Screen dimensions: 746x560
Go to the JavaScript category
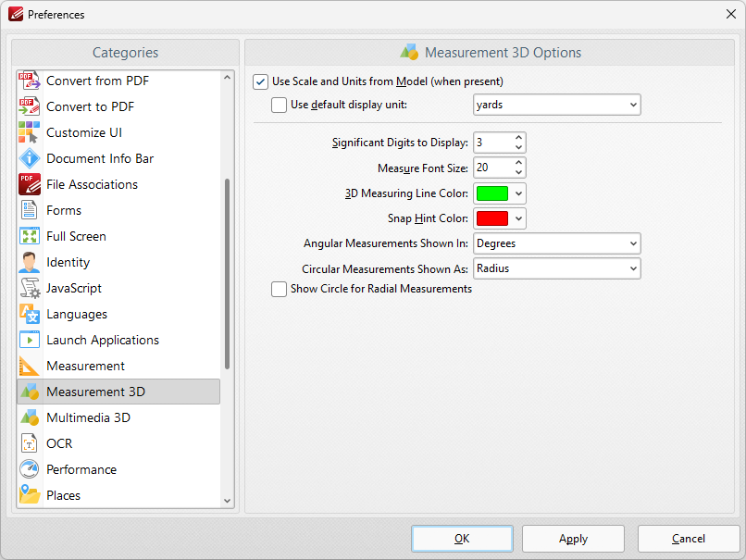pyautogui.click(x=118, y=288)
